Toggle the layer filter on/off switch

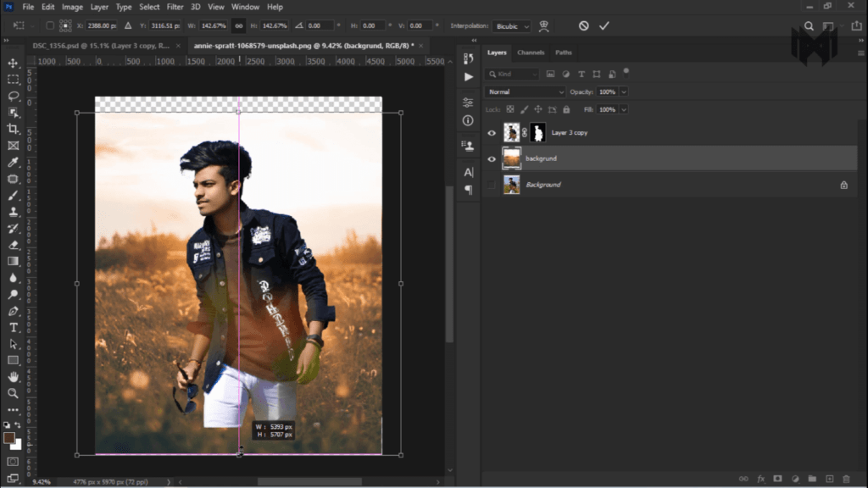[x=626, y=71]
